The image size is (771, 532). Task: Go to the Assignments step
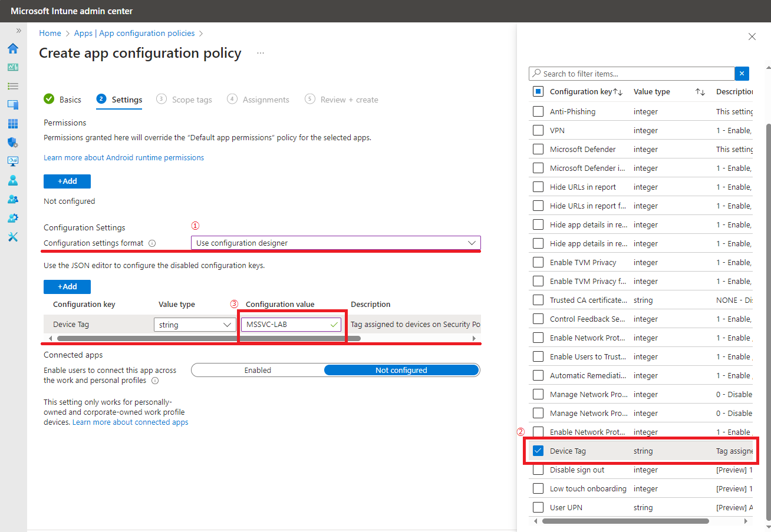[258, 100]
